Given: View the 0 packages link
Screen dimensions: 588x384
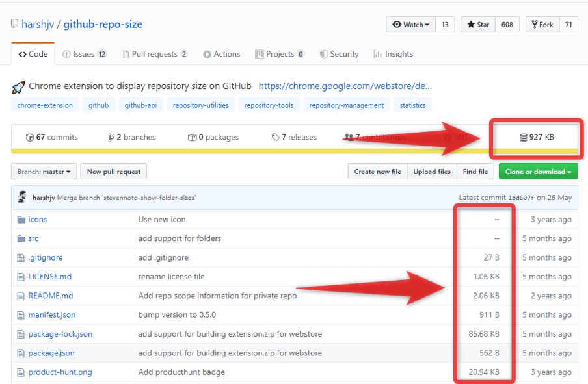Looking at the screenshot, I should click(213, 138).
